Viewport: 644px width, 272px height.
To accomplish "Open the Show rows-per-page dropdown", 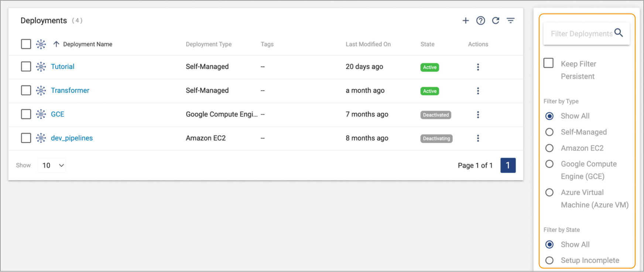I will 52,165.
